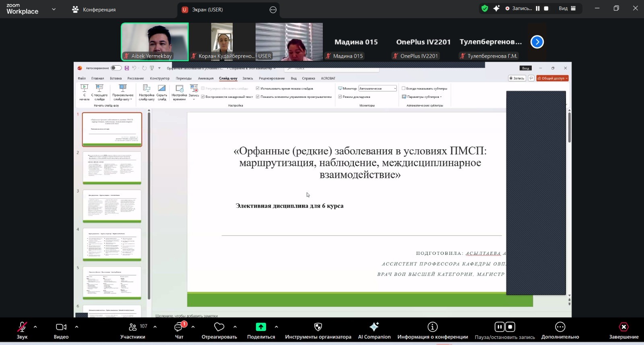
Task: Click the Общий доступ button
Action: click(x=552, y=79)
